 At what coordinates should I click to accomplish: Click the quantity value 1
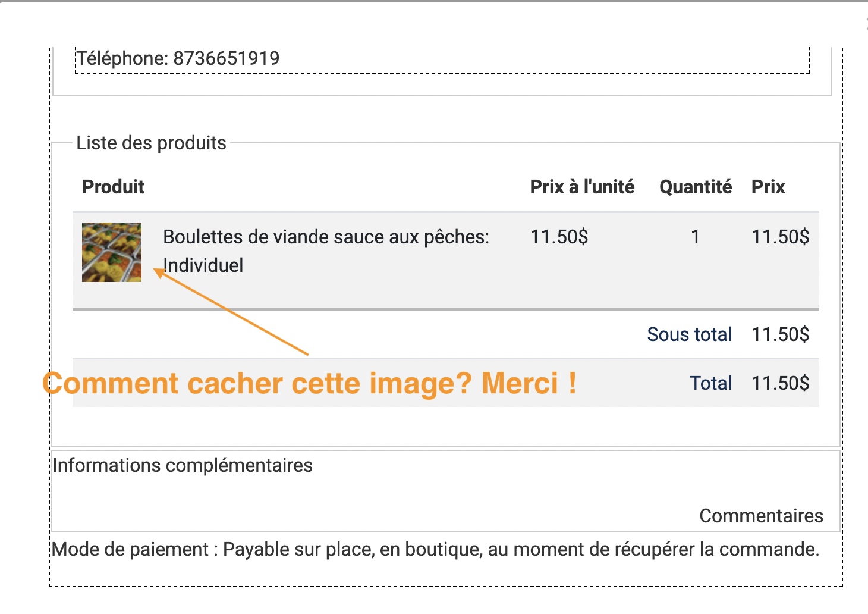click(695, 237)
